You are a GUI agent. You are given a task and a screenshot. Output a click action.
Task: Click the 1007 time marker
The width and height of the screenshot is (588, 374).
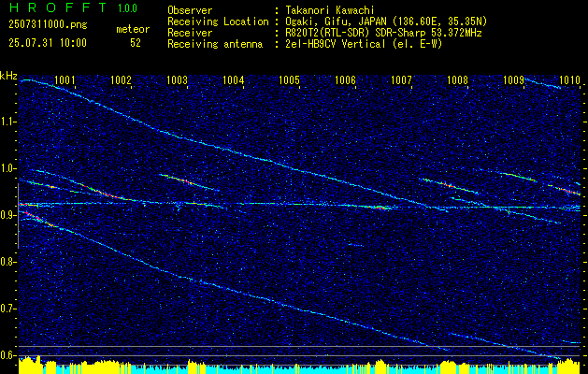pos(401,79)
